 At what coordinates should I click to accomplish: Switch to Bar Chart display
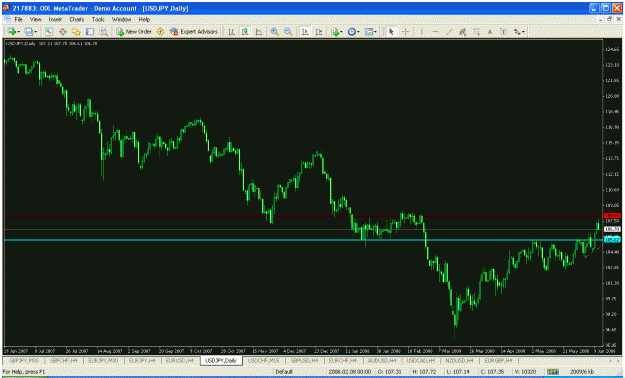tap(231, 32)
